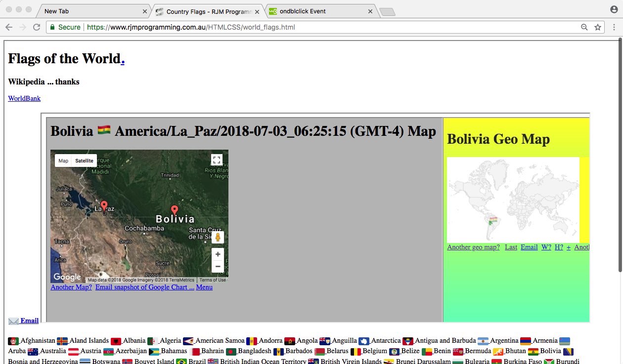The image size is (623, 364).
Task: Click the red pin above the Bolivia label
Action: (175, 210)
